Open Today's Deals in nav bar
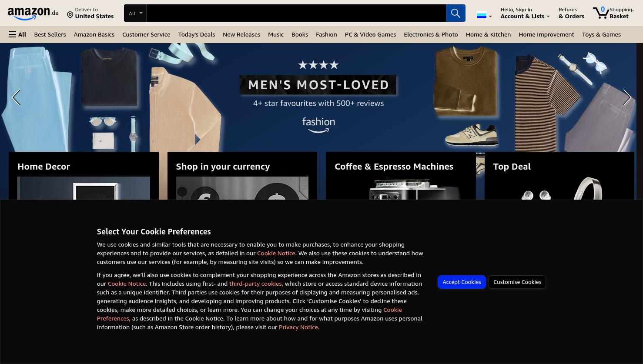The height and width of the screenshot is (364, 643). pyautogui.click(x=196, y=34)
